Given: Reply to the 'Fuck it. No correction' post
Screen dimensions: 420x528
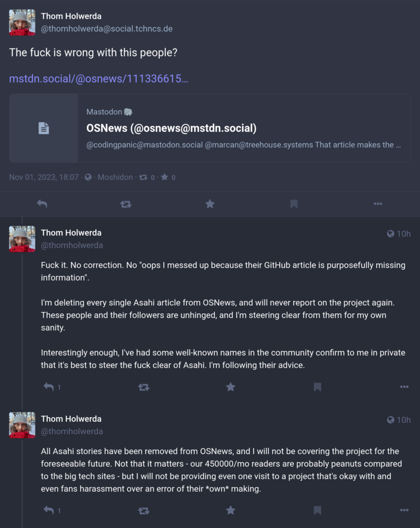Looking at the screenshot, I should click(49, 387).
